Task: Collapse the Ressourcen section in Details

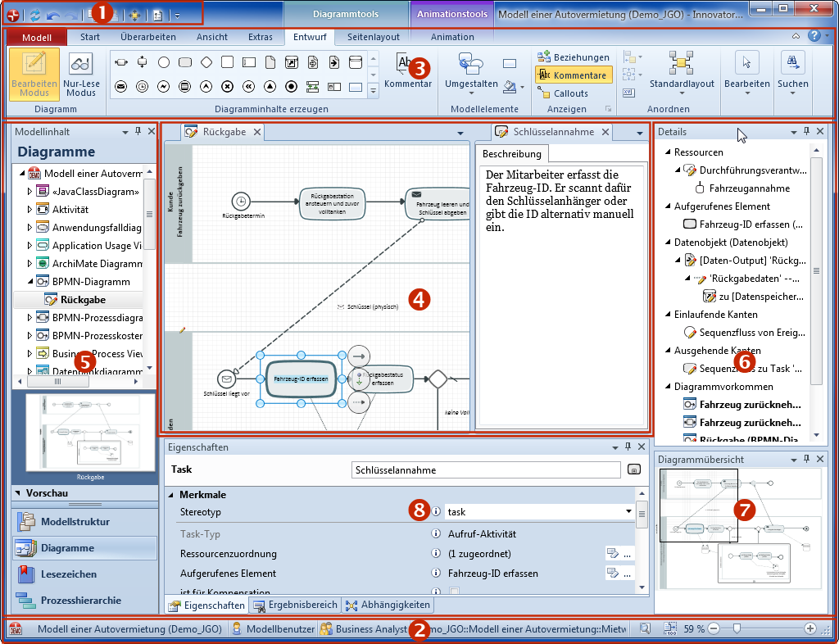Action: pos(667,152)
